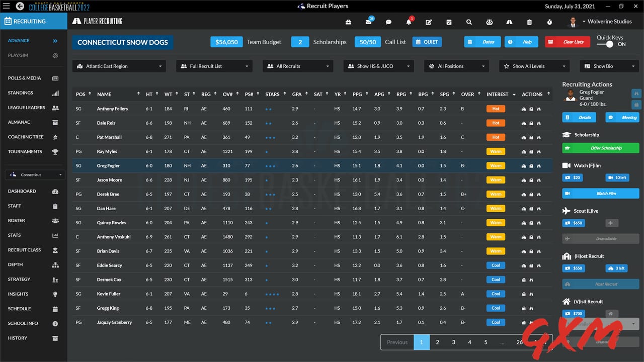Open the messages chat bubble icon
Viewport: 644px width, 362px height.
tap(389, 22)
